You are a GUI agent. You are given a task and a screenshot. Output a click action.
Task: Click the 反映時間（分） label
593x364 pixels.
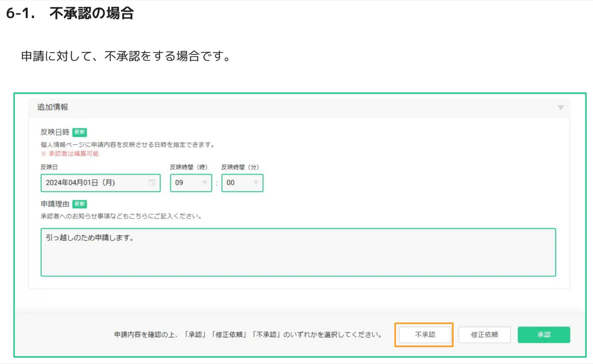pyautogui.click(x=240, y=167)
